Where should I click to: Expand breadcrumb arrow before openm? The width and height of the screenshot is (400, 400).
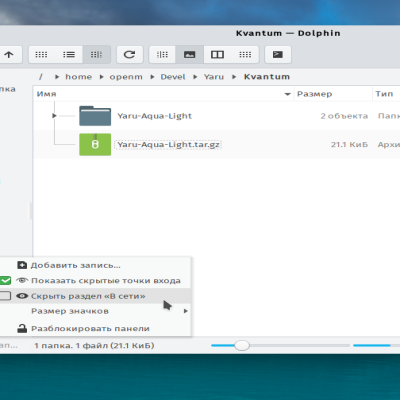click(x=102, y=77)
